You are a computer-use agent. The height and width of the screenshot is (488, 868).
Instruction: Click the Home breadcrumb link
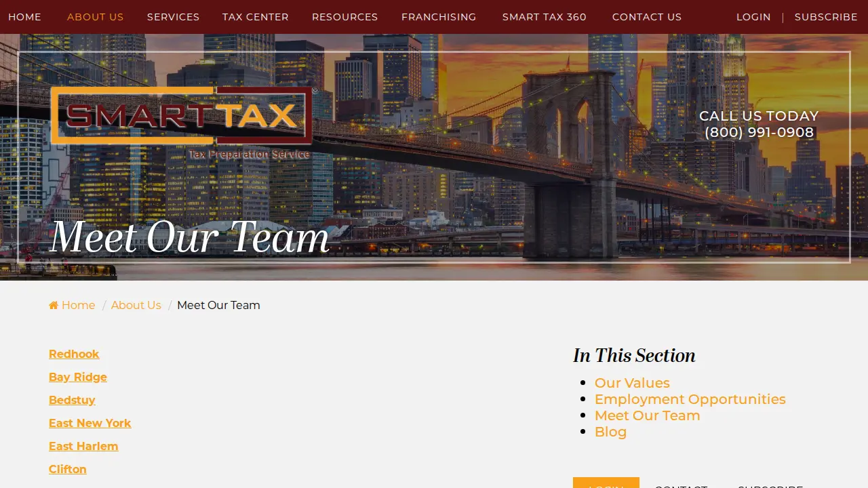72,305
